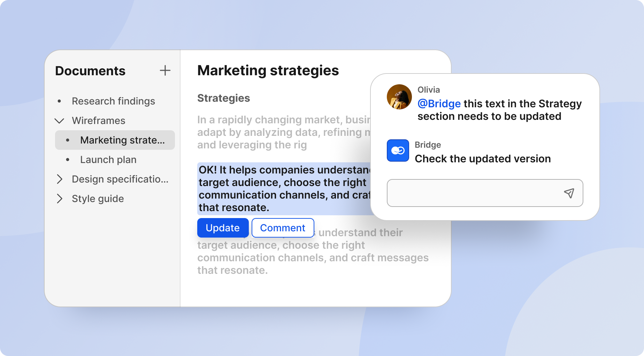Click the Marketing strategies page title
644x356 pixels.
tap(268, 70)
